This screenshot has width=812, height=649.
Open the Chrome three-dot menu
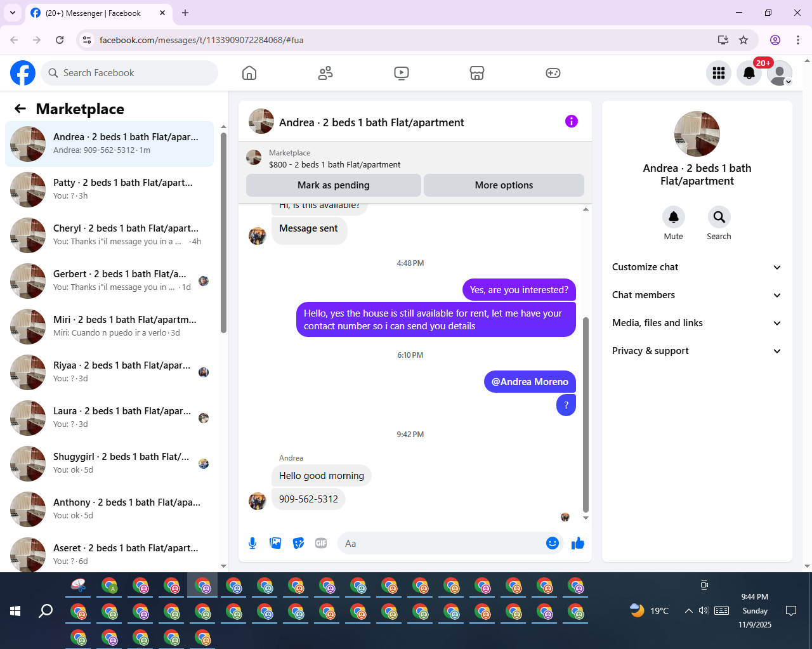tap(798, 40)
